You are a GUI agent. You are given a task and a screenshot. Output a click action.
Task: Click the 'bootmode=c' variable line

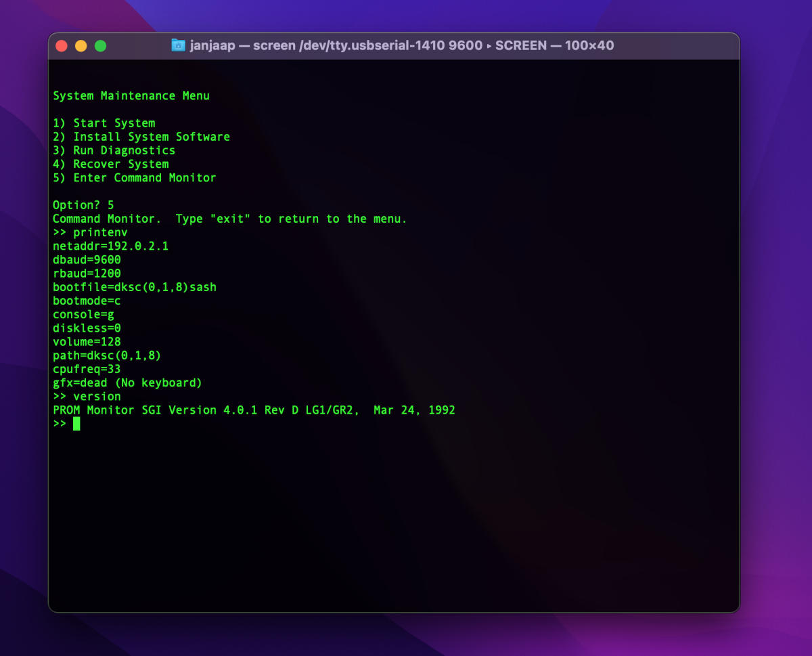(x=87, y=301)
